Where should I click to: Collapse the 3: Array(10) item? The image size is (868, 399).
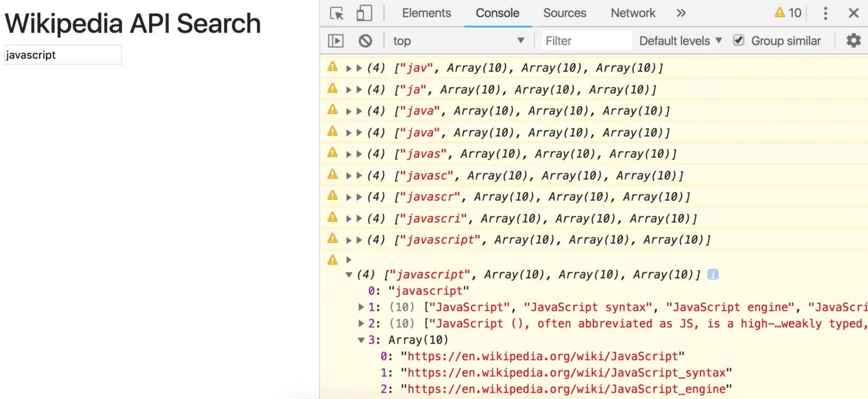[x=361, y=340]
